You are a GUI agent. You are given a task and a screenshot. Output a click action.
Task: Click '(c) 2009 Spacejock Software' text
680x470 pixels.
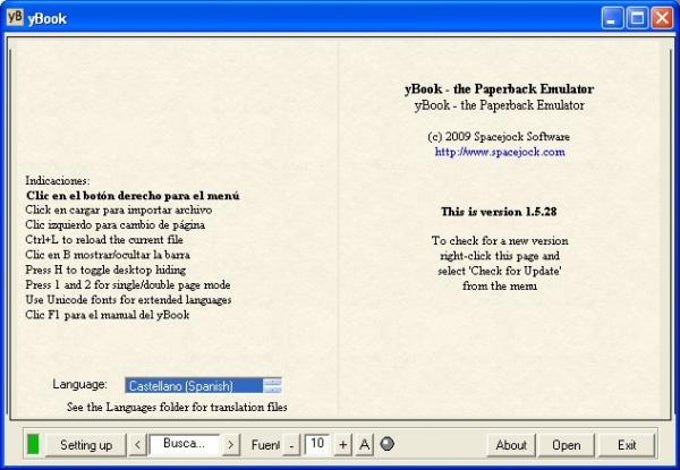pyautogui.click(x=499, y=137)
